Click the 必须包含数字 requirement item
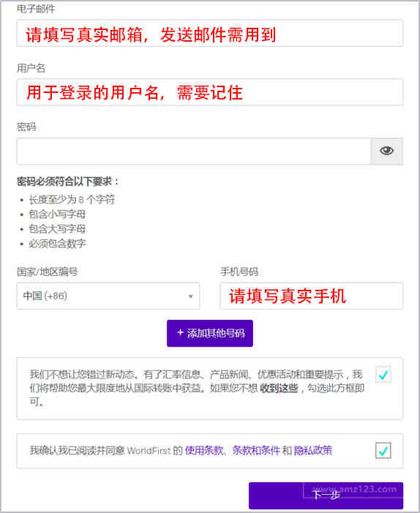420x513 pixels. click(x=58, y=244)
